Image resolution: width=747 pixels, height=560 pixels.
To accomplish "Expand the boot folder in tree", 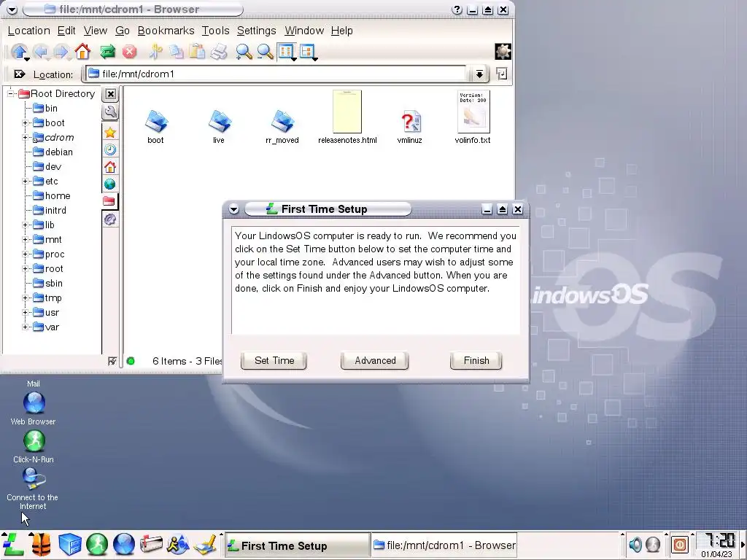I will (26, 122).
